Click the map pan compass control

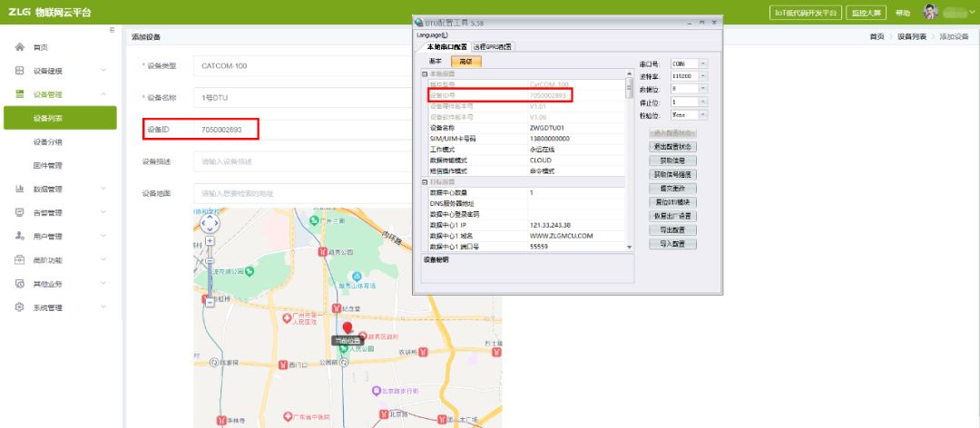pos(210,223)
